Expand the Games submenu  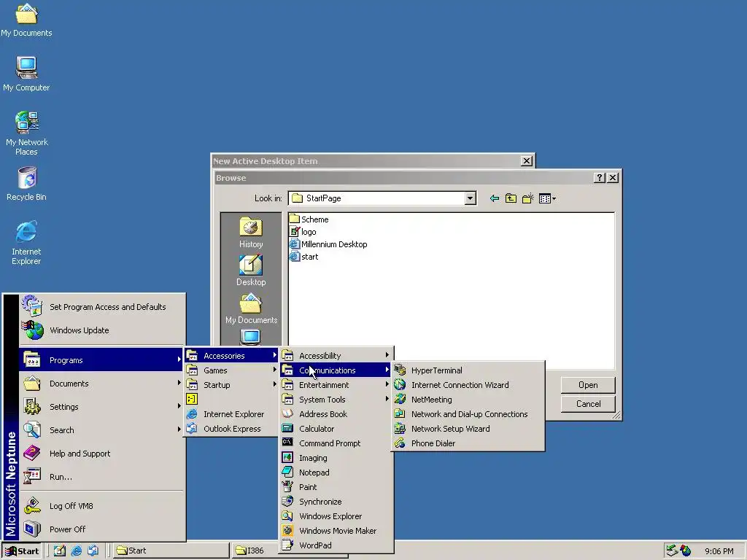231,370
